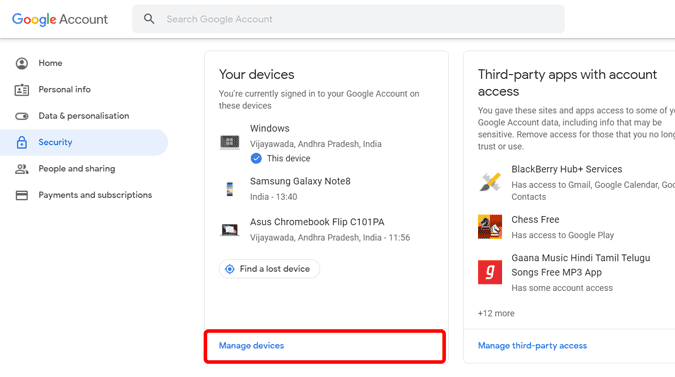Click the Find a lost device button
The image size is (675, 377).
pyautogui.click(x=269, y=269)
